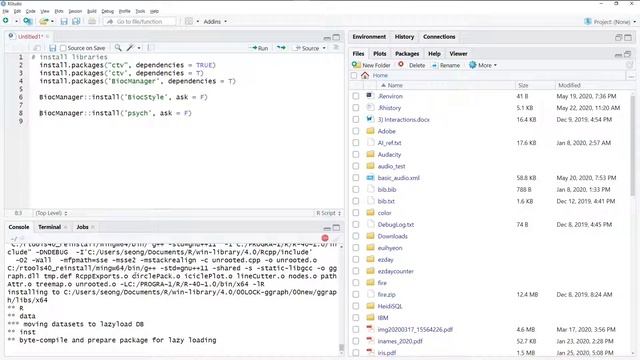640x360 pixels.
Task: Toggle Source on Save checkbox
Action: pyautogui.click(x=63, y=48)
